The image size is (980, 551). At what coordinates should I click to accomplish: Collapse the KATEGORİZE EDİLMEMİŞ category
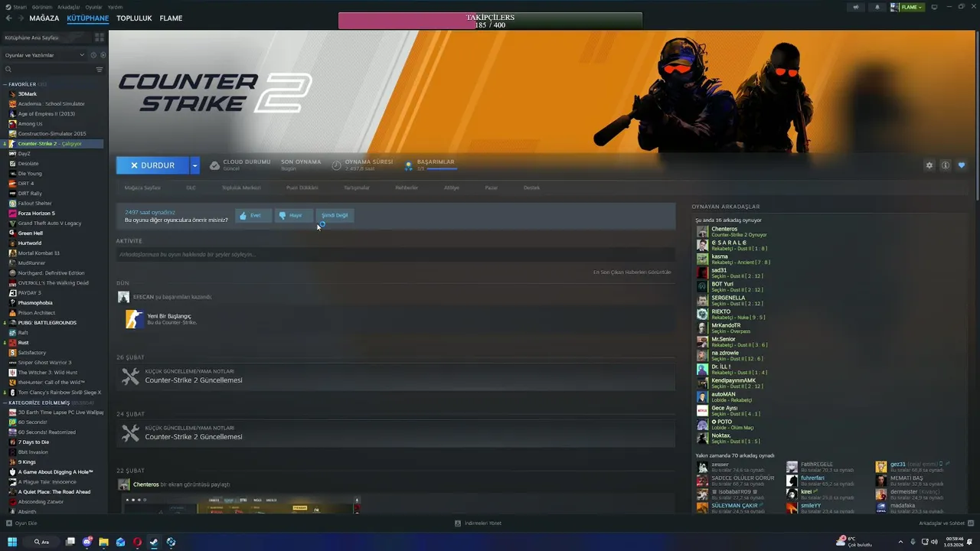(5, 403)
